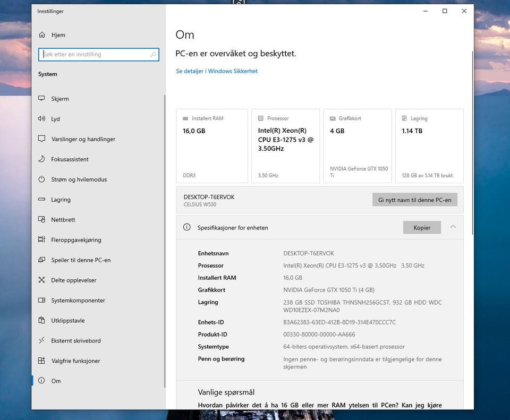The image size is (510, 420).
Task: Select Systemkomponenter in the sidebar
Action: pos(78,301)
